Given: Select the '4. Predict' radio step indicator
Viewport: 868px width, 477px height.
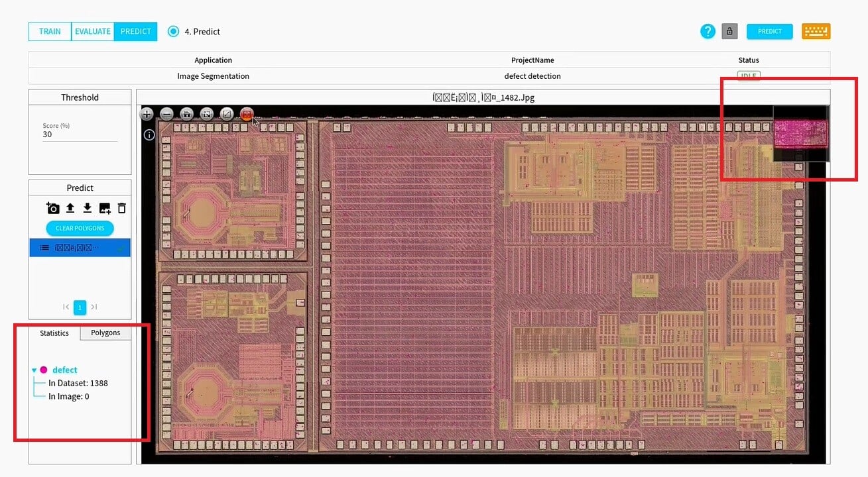Looking at the screenshot, I should coord(172,31).
